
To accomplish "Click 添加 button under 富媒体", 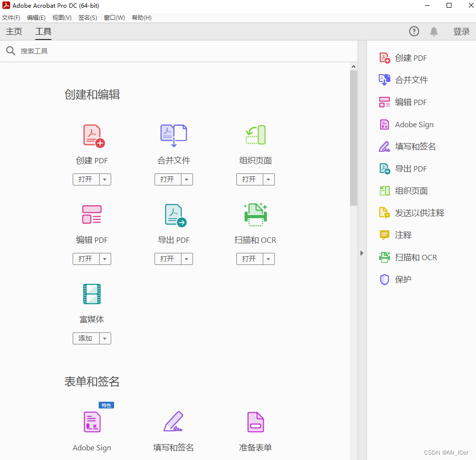I will coord(86,339).
